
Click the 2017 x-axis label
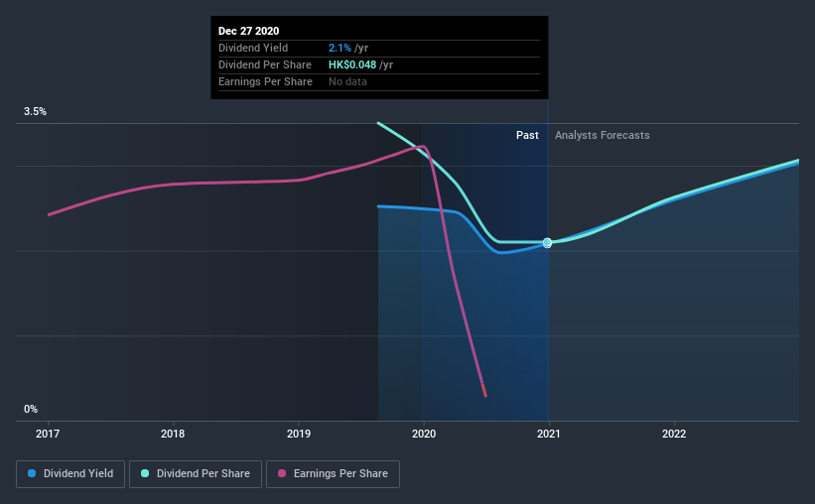48,434
